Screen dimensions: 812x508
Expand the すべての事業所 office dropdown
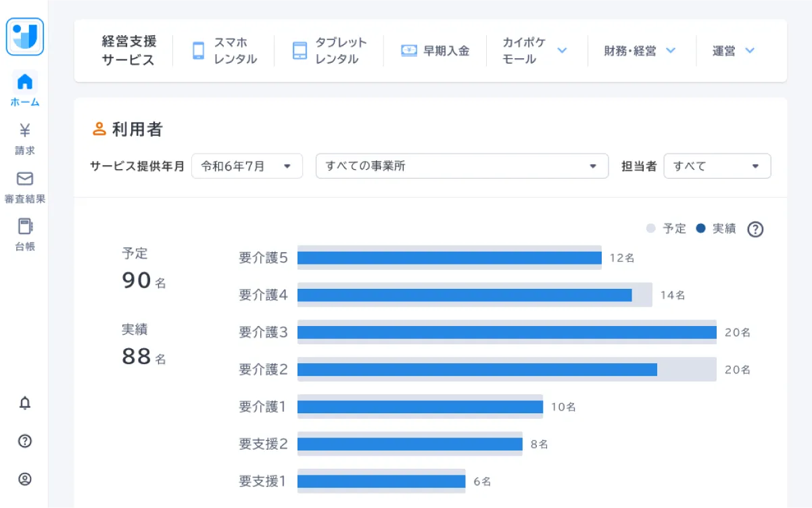click(462, 166)
